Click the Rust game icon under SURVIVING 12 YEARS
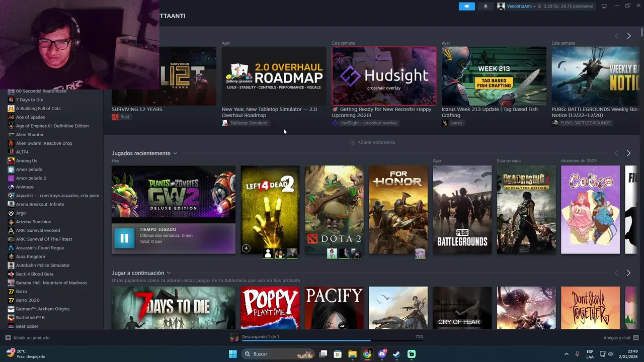 (115, 117)
